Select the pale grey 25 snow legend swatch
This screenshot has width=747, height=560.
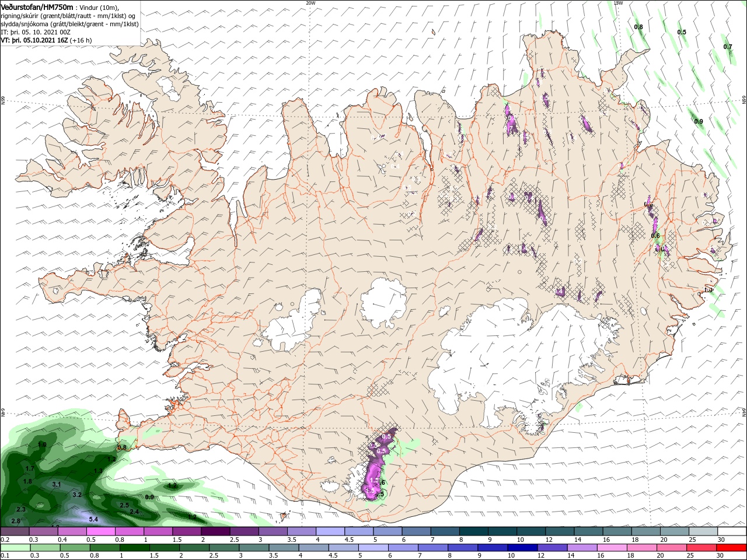(703, 531)
